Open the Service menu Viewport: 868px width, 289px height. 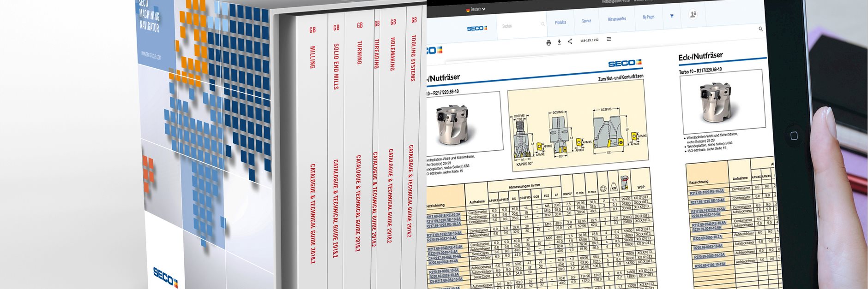pyautogui.click(x=586, y=21)
